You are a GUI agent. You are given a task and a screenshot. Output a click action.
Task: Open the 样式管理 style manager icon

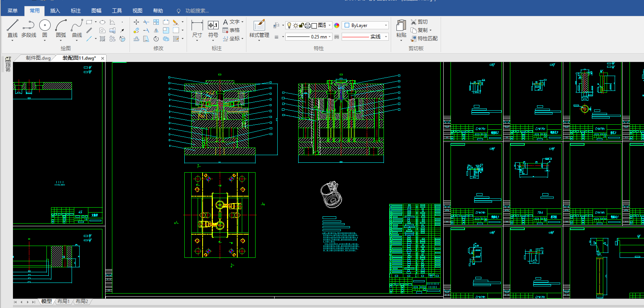tap(259, 25)
